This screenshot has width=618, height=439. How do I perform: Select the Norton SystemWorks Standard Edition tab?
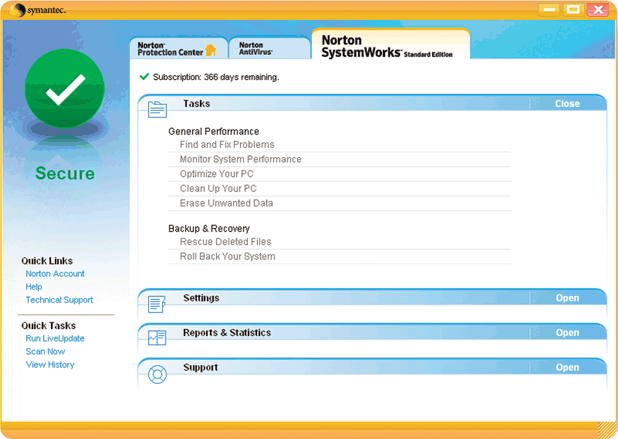click(391, 45)
